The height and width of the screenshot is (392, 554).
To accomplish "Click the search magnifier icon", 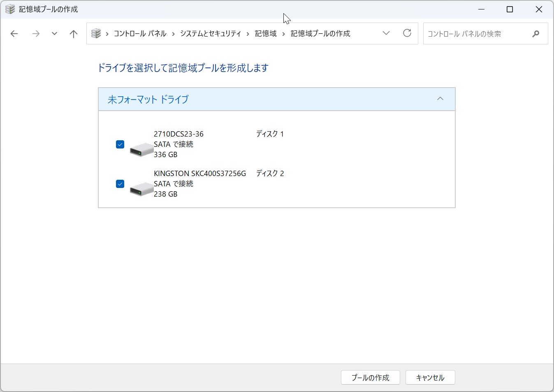I will pos(535,34).
